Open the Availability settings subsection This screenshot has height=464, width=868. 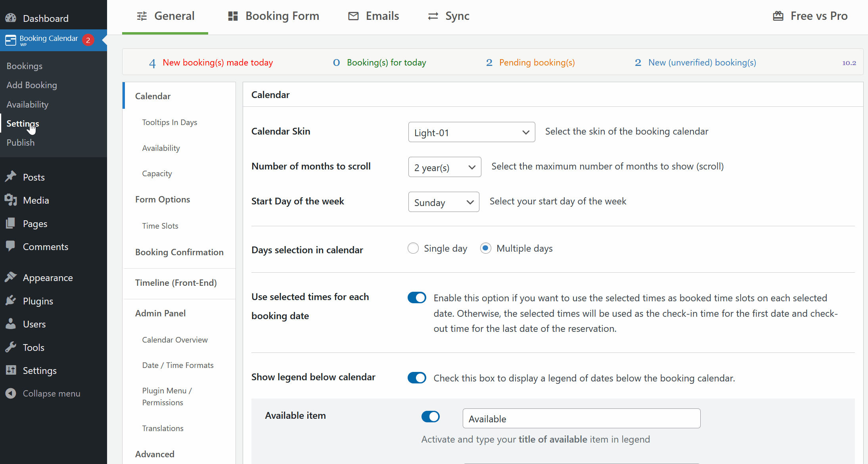(161, 148)
